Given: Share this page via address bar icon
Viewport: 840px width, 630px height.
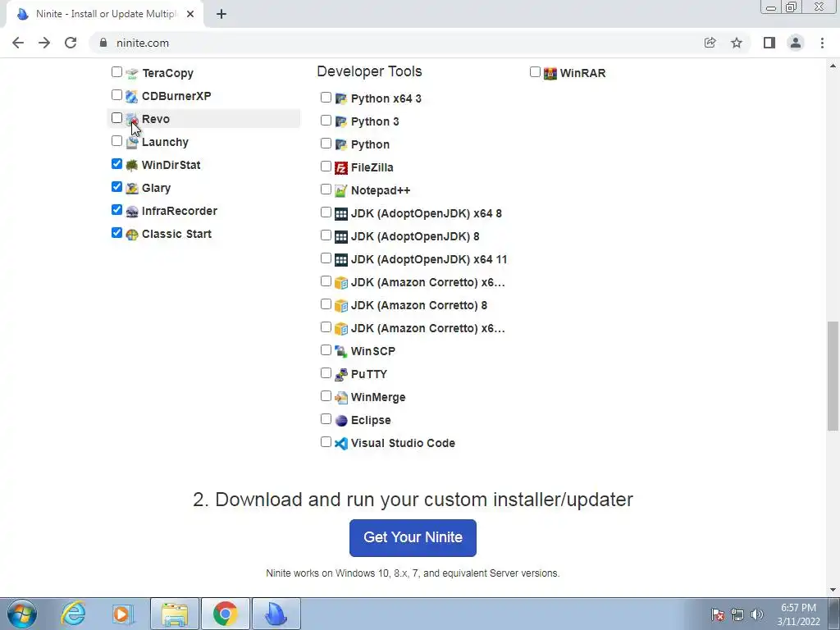Looking at the screenshot, I should [710, 43].
